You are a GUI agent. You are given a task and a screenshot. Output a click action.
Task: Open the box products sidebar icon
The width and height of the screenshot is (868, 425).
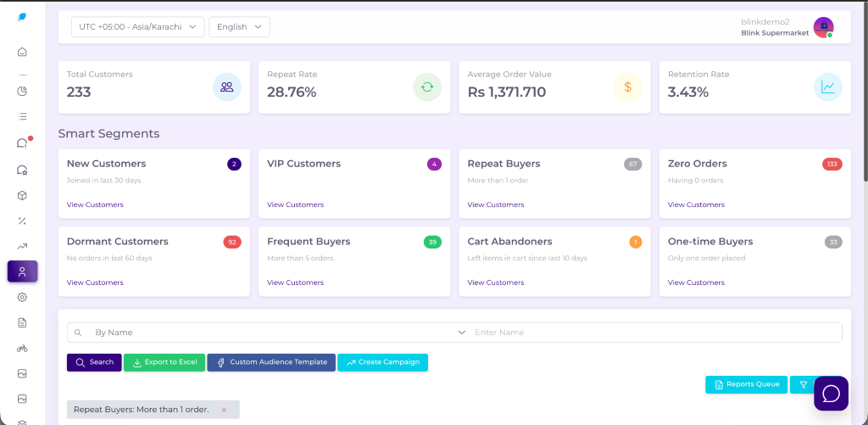click(x=22, y=195)
